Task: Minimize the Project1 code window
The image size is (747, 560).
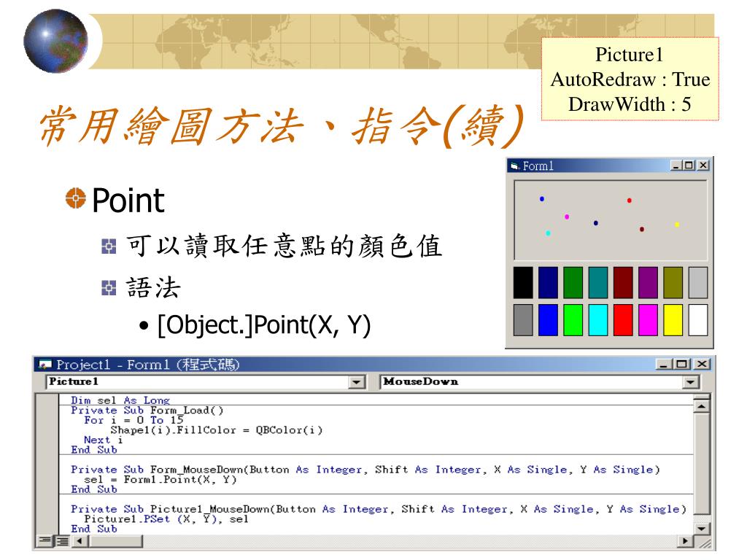Action: click(664, 365)
